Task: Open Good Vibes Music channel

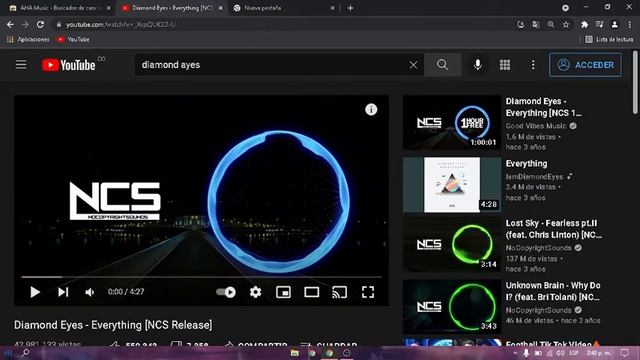Action: pyautogui.click(x=536, y=126)
